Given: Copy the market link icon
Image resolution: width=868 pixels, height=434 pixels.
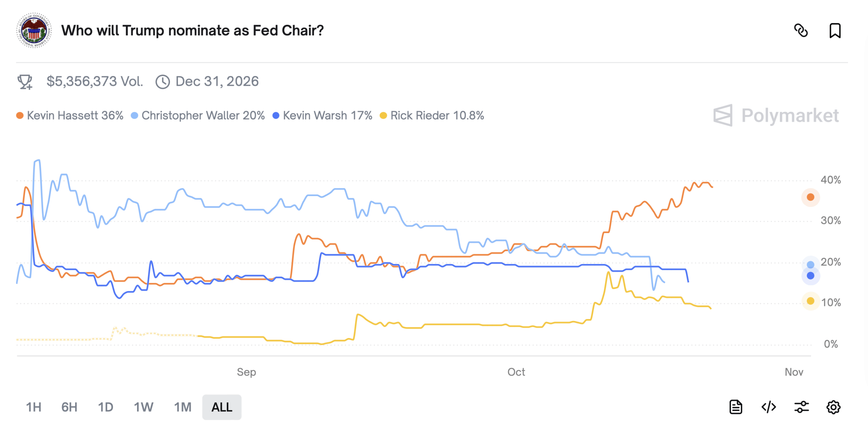Looking at the screenshot, I should point(801,31).
